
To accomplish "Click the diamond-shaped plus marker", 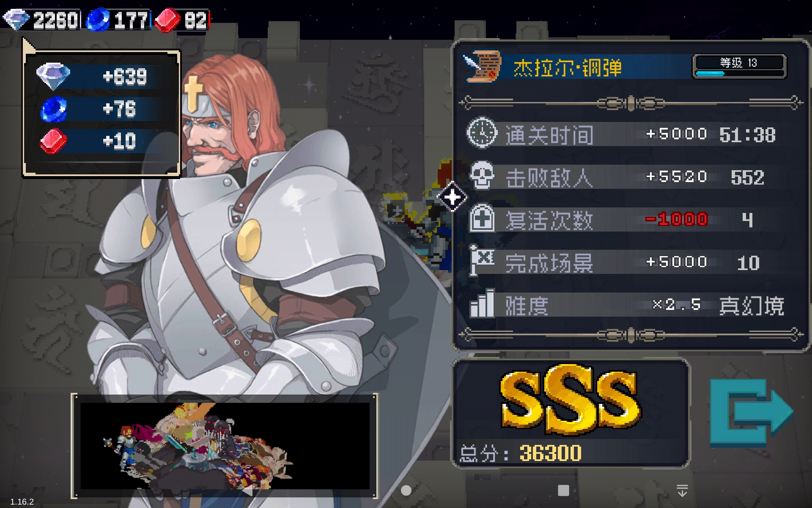I will coord(452,197).
